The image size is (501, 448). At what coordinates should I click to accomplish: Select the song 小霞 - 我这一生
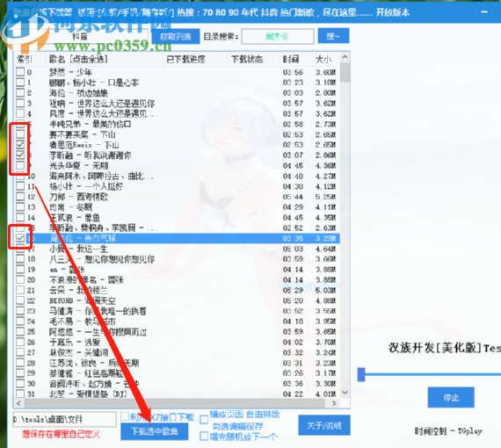pos(78,249)
